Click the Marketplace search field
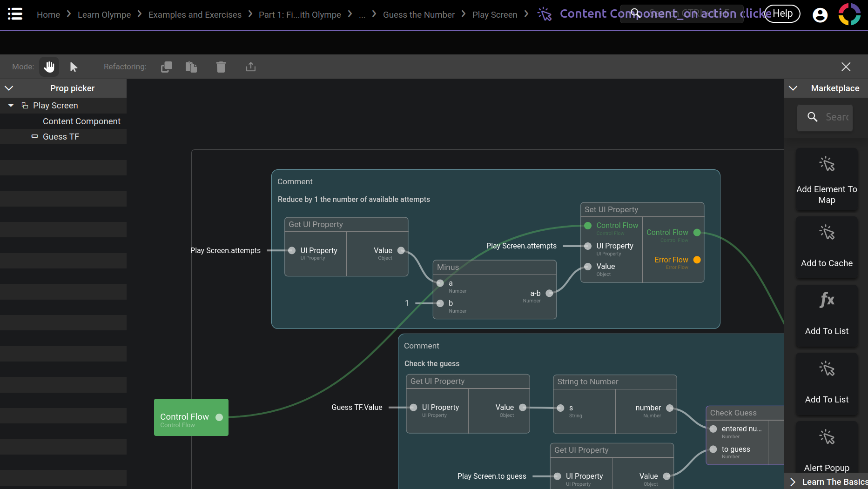Screen dimensions: 868x489 (x=836, y=117)
